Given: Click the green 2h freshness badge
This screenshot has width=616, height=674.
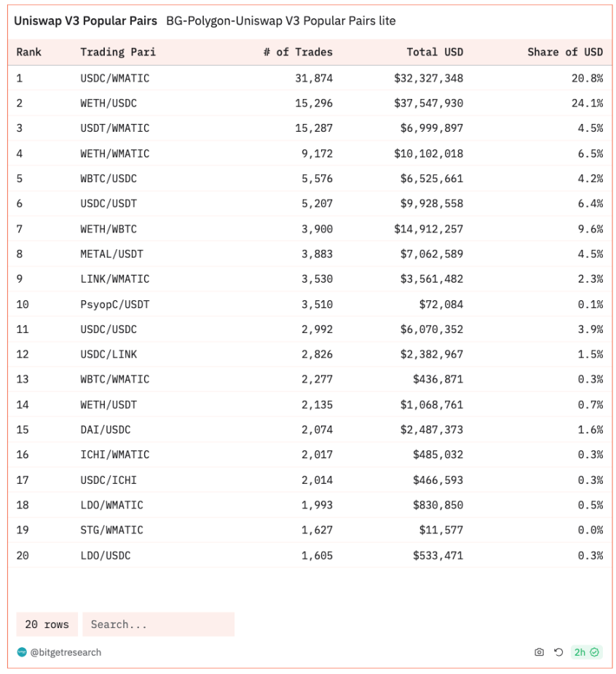Looking at the screenshot, I should [586, 652].
